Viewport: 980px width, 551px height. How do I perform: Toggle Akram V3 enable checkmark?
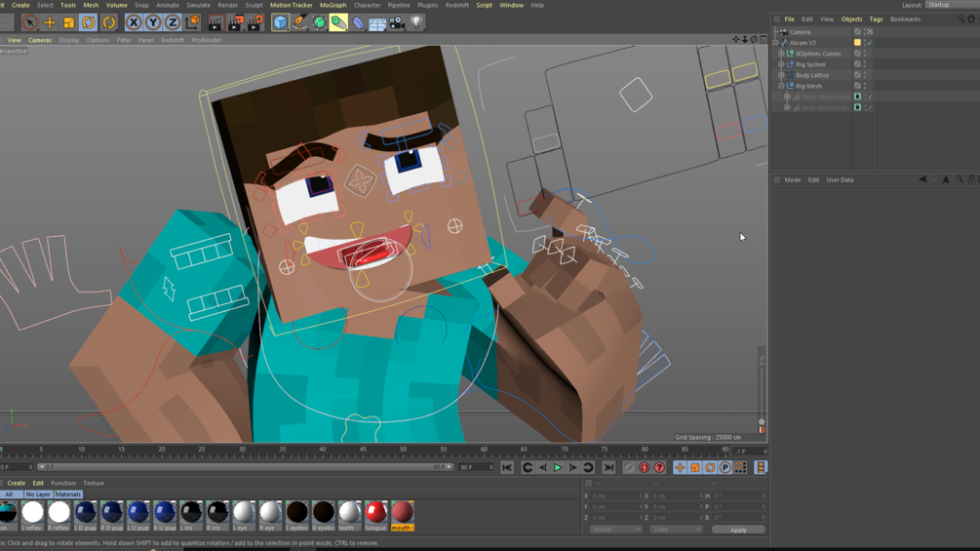pos(870,43)
